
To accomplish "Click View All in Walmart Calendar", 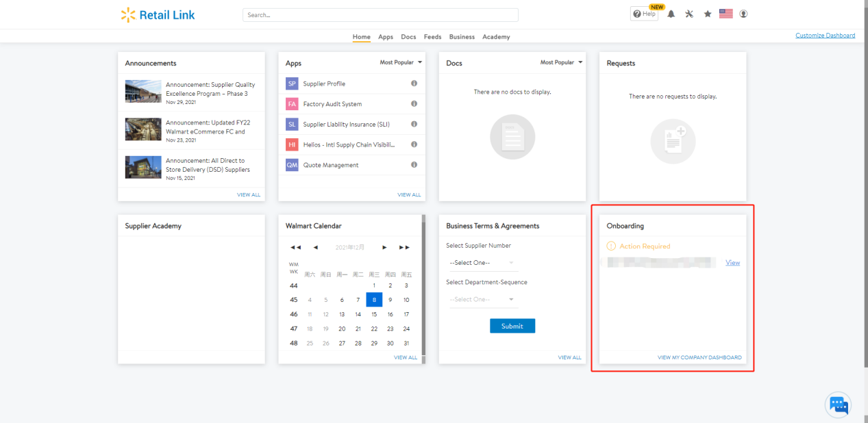I will [406, 357].
